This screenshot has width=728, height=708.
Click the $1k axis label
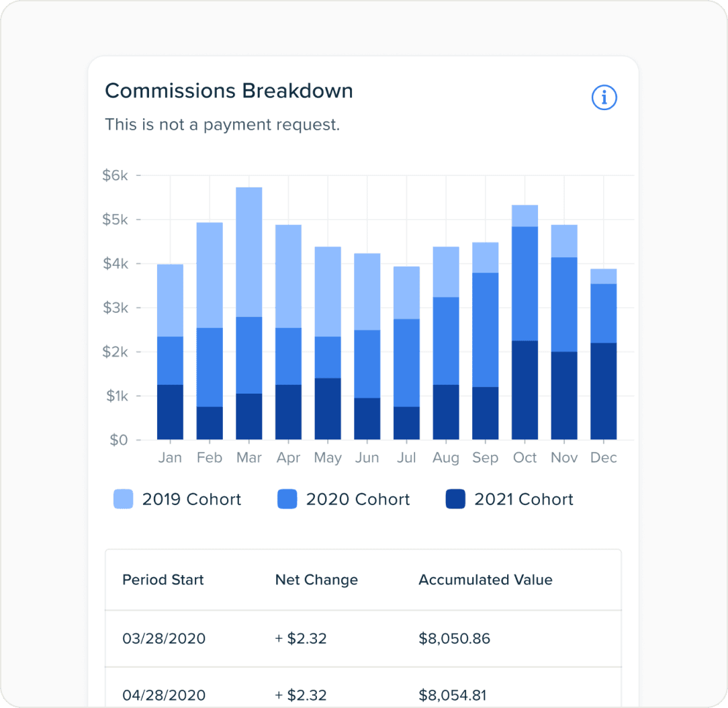[x=117, y=396]
